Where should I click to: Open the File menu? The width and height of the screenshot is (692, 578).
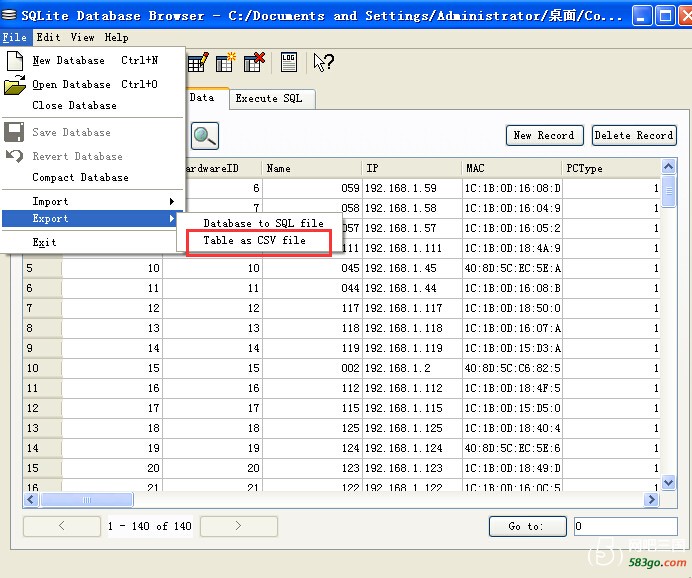[15, 38]
